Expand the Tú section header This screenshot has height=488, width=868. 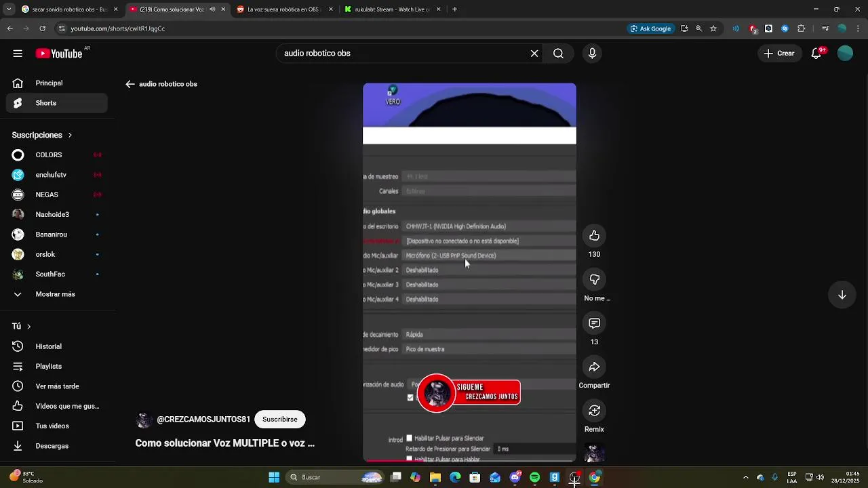click(21, 326)
